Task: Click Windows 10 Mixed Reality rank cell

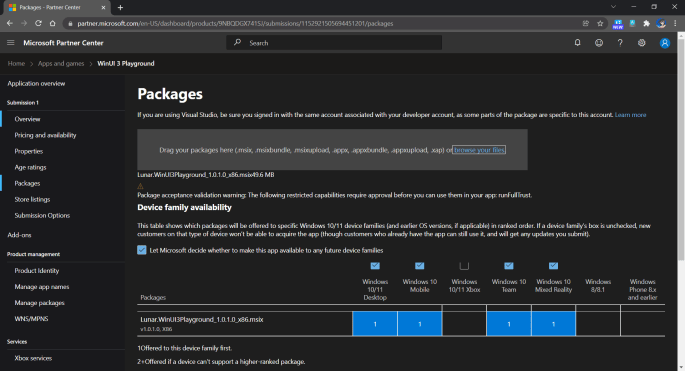Action: (x=554, y=324)
